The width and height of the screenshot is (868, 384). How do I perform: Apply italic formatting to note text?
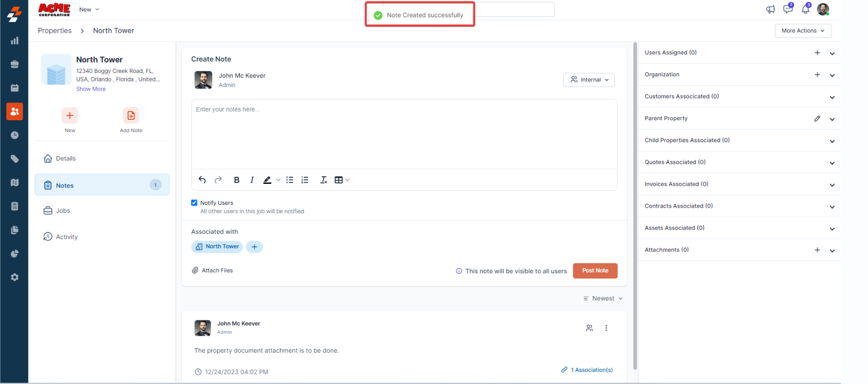(x=252, y=180)
